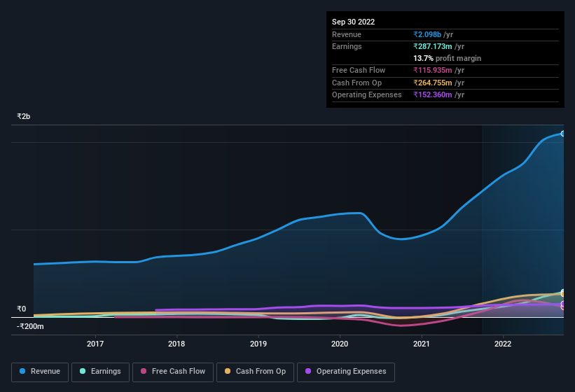Click the Free Cash Flow label in the tooltip
The height and width of the screenshot is (392, 575).
click(x=359, y=70)
